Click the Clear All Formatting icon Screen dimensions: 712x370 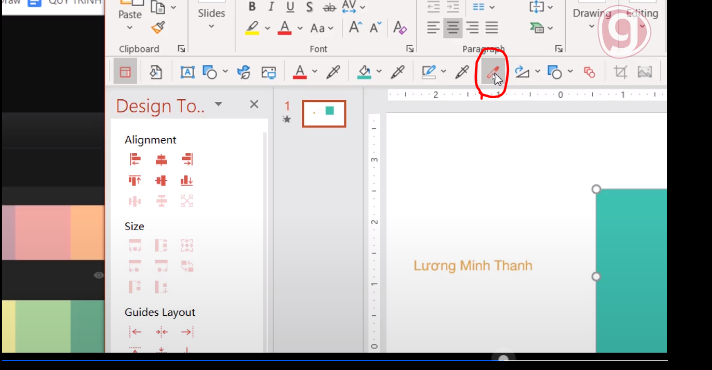pos(400,28)
